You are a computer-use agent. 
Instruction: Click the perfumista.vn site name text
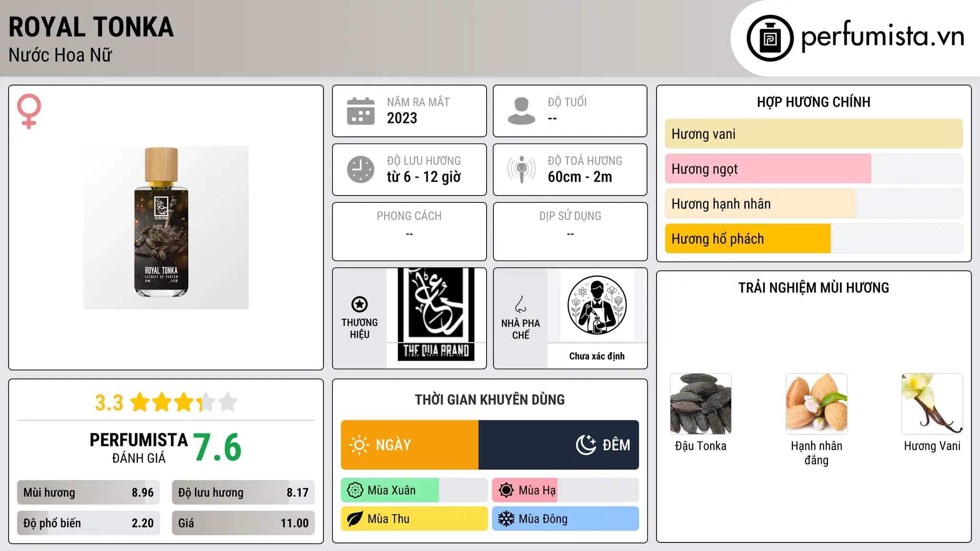tap(883, 36)
